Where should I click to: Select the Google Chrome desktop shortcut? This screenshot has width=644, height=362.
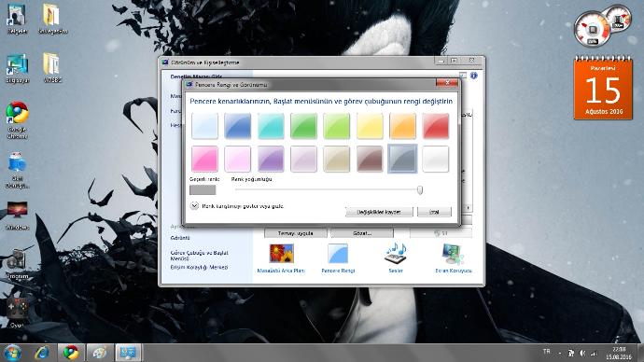coord(17,119)
